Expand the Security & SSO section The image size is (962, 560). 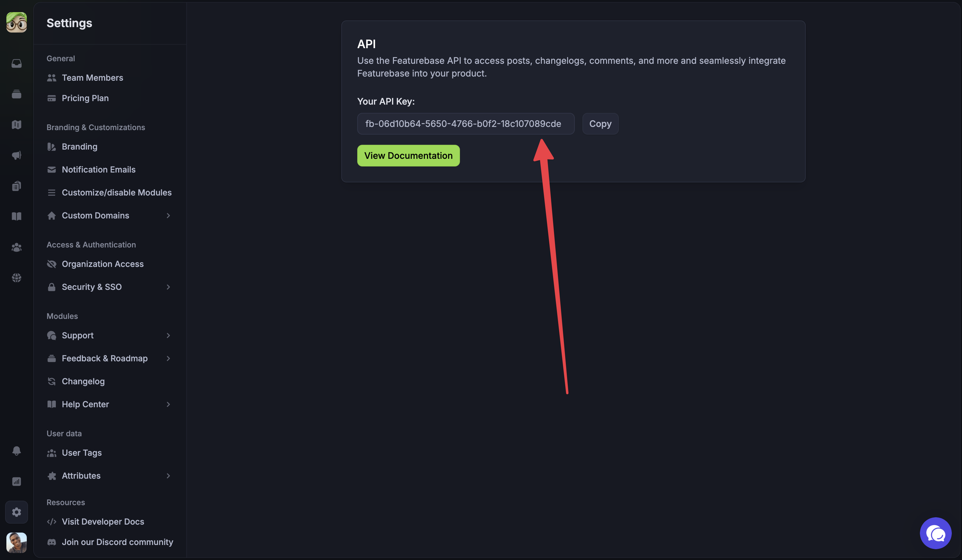click(168, 287)
